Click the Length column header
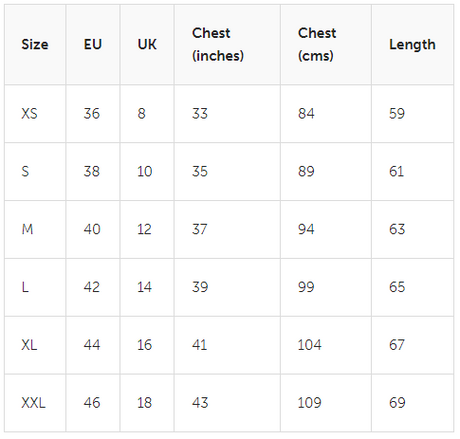The height and width of the screenshot is (439, 460). click(x=412, y=45)
